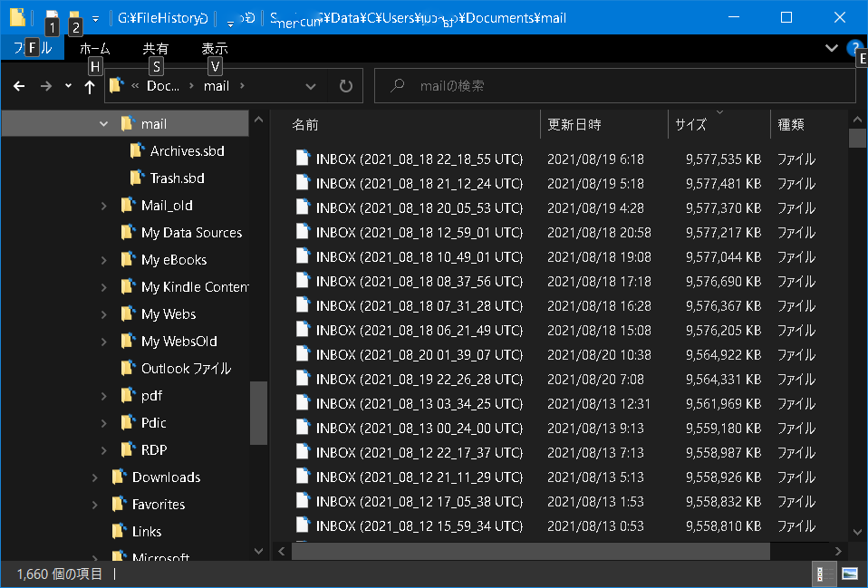Viewport: 868px width, 588px height.
Task: Click file icon of INBOX (2021_08_12 21_11_29 UTC)
Action: (303, 477)
